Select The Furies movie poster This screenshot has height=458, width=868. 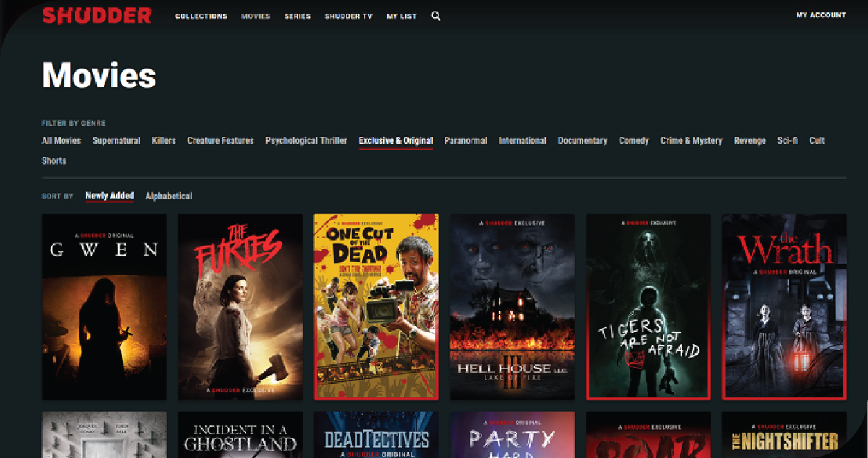coord(240,307)
